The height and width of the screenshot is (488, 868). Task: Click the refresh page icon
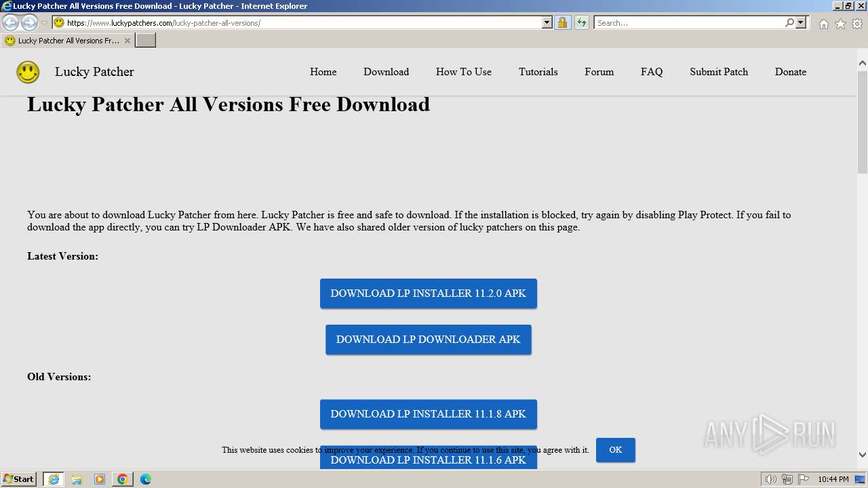[x=581, y=22]
